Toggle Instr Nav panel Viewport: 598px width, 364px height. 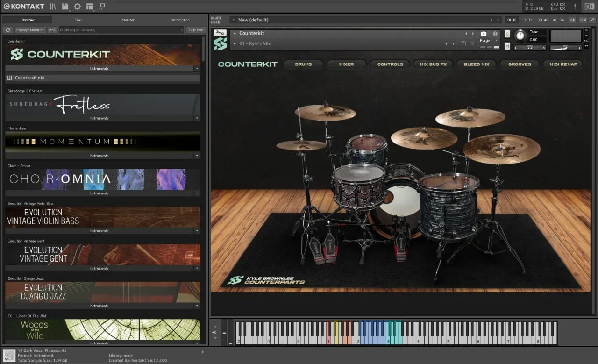[196, 30]
